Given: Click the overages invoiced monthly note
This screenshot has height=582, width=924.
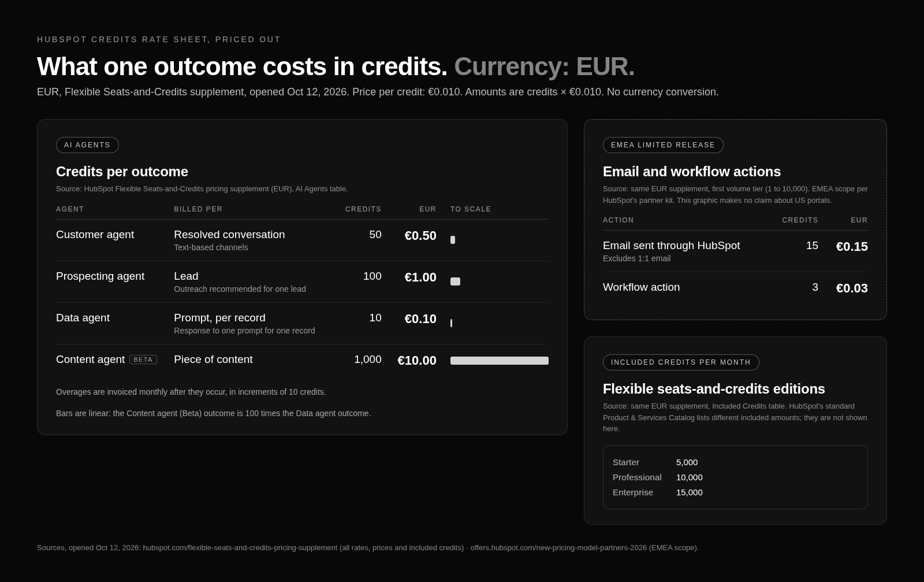Looking at the screenshot, I should click(191, 392).
